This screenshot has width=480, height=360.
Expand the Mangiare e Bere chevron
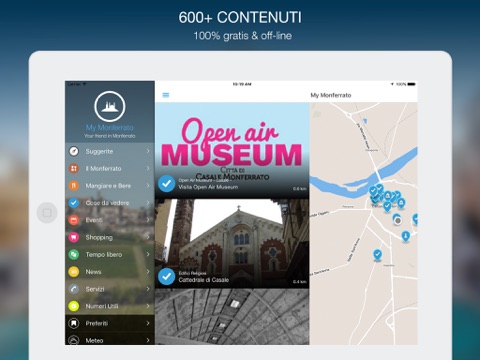click(148, 186)
